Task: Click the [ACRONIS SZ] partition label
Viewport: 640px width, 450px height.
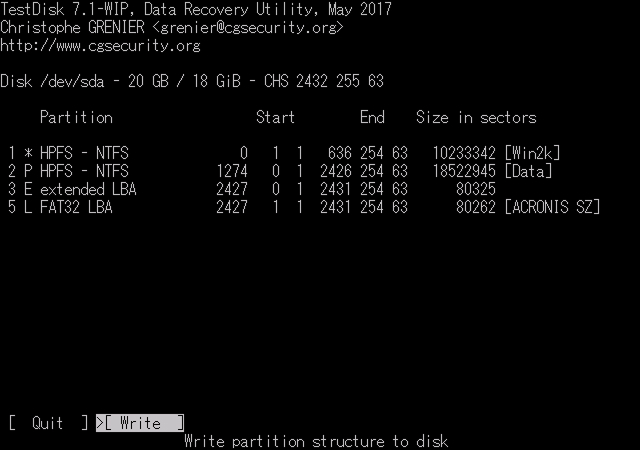Action: 552,207
